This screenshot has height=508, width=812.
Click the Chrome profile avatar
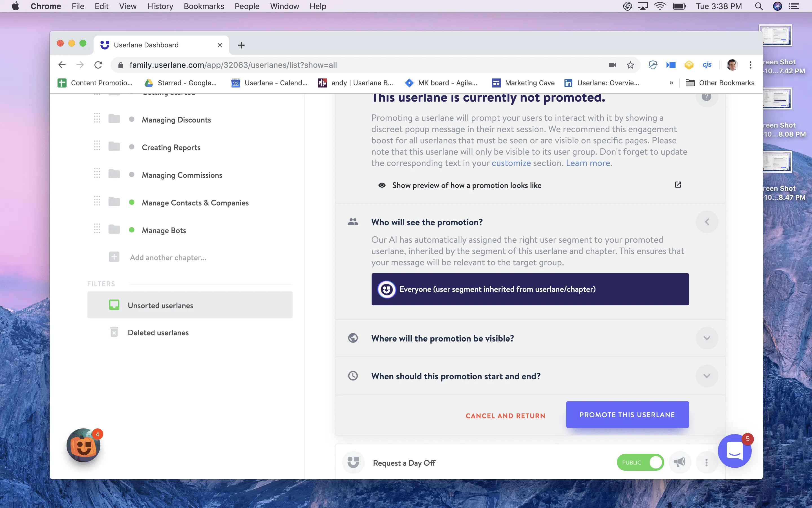pyautogui.click(x=732, y=65)
